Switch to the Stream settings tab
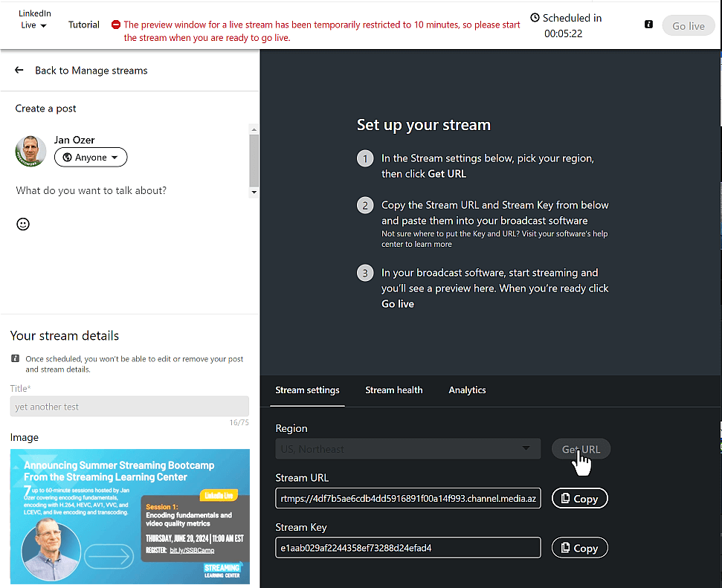722x588 pixels. tap(307, 390)
